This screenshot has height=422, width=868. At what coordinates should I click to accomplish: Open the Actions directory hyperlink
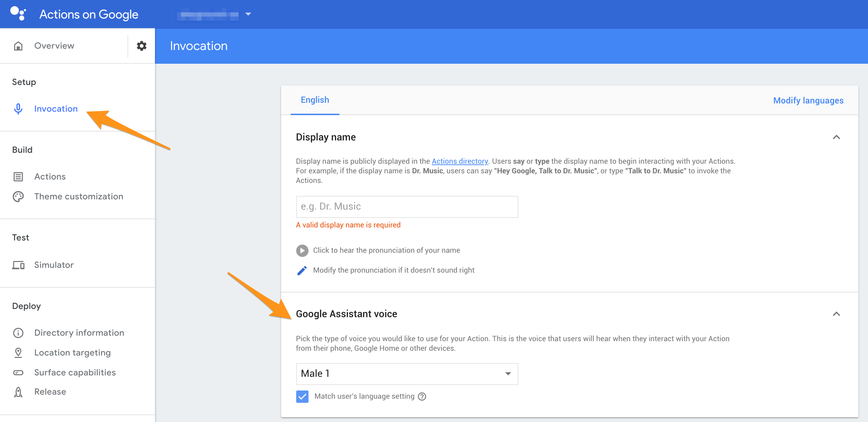[459, 161]
